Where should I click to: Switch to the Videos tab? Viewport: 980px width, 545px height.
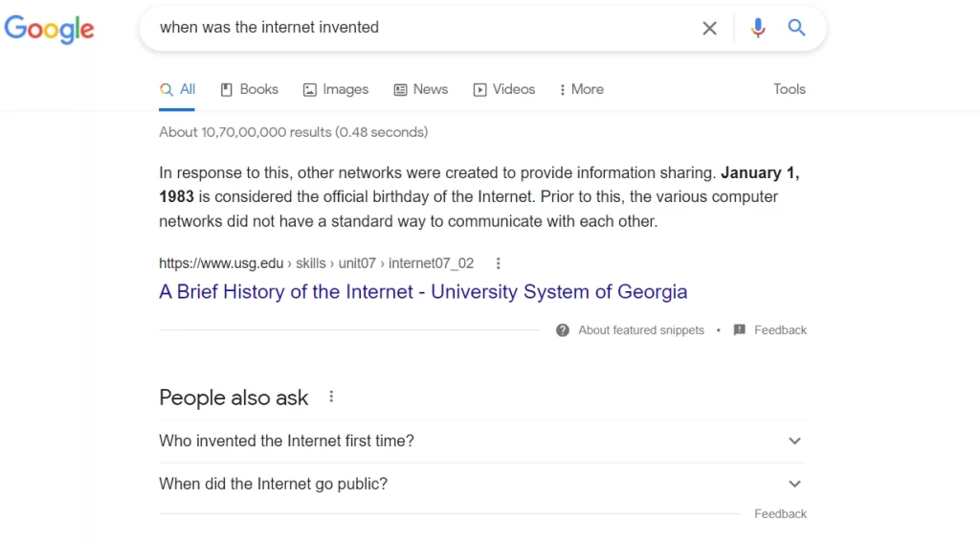pyautogui.click(x=503, y=89)
